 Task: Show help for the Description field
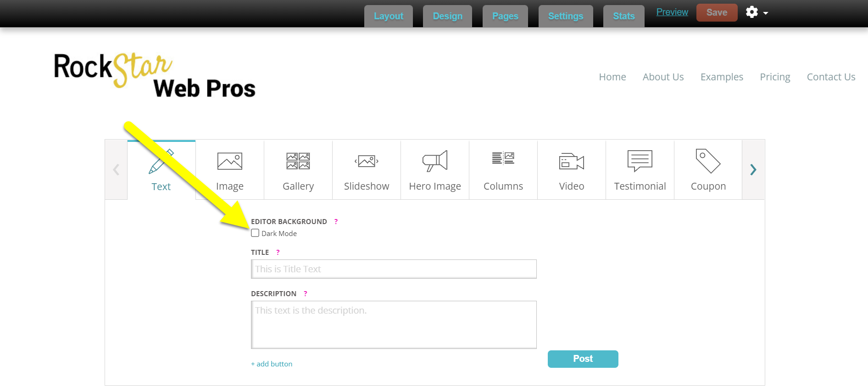point(305,293)
